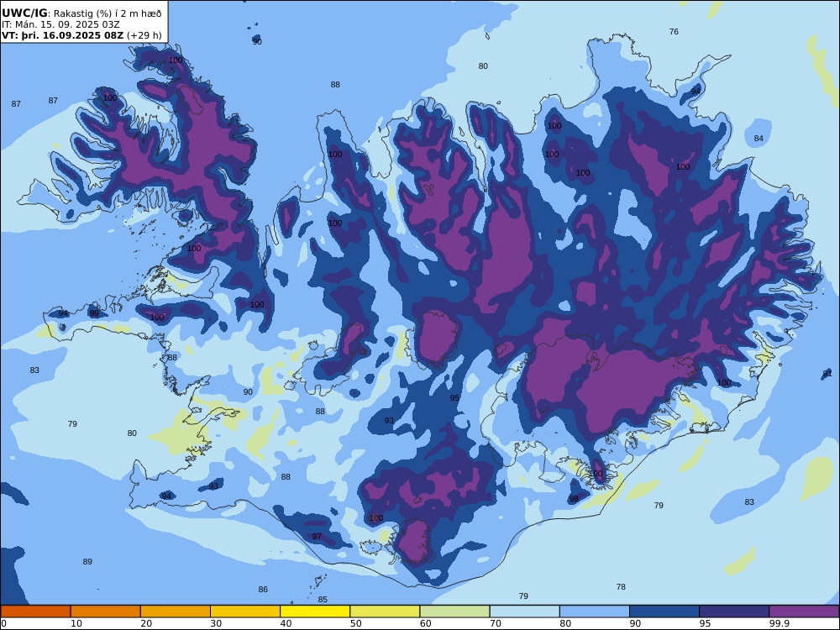The image size is (840, 630).
Task: Click the 95–99.9% dark indigo legend swatch
Action: coord(734,612)
